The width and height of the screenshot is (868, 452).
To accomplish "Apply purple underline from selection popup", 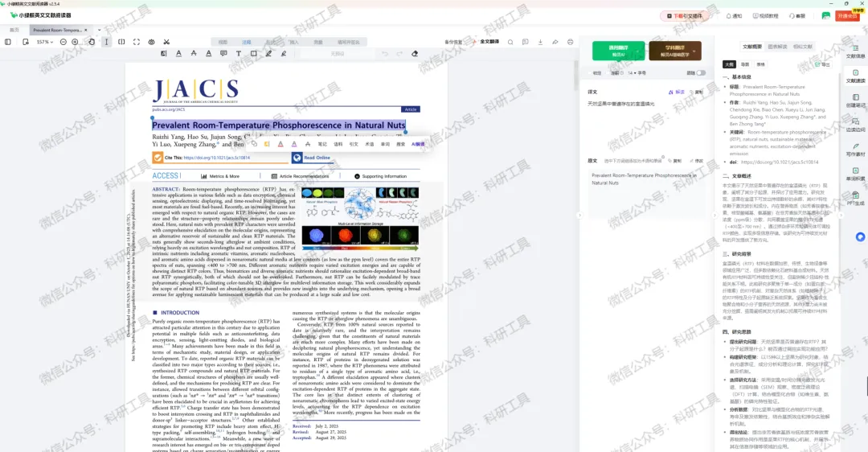I will [x=294, y=143].
